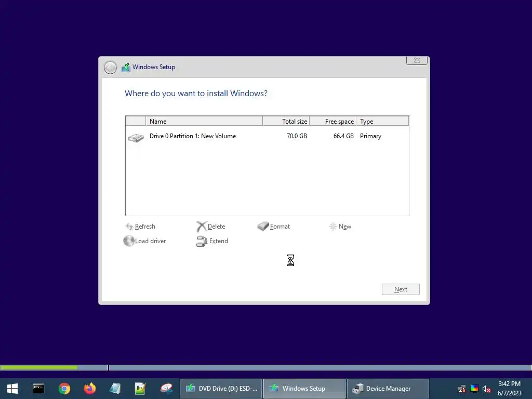Screen dimensions: 532x399
Task: Click the green setup progress bar
Action: pyautogui.click(x=38, y=367)
